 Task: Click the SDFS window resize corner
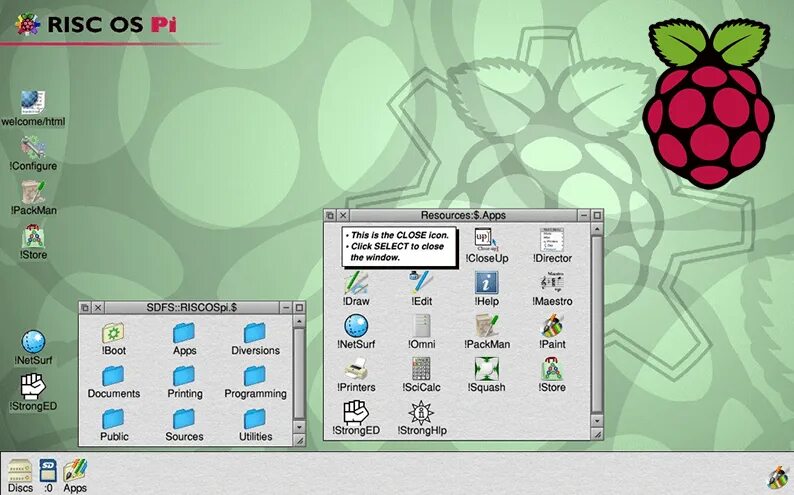(x=299, y=440)
